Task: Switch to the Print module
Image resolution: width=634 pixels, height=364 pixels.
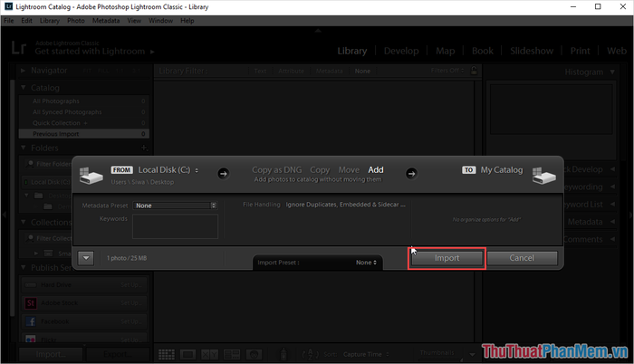Action: [x=580, y=51]
